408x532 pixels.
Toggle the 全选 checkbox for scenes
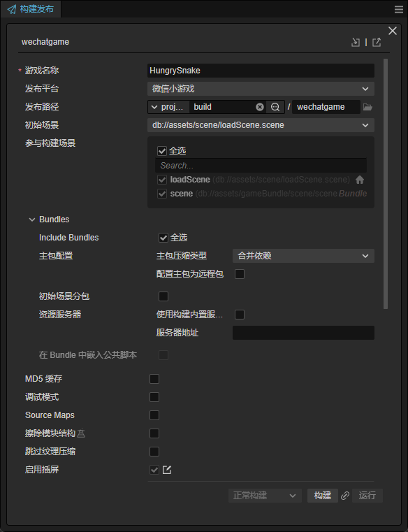162,150
